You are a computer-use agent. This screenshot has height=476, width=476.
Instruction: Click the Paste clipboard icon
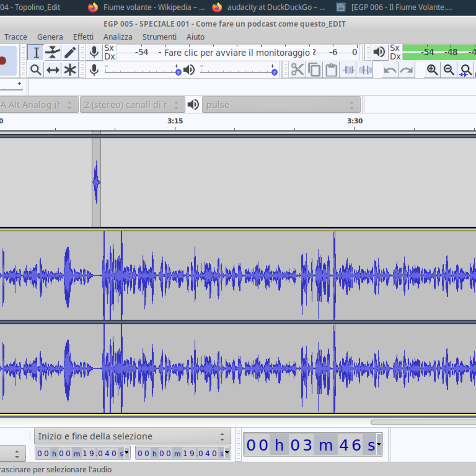click(331, 70)
